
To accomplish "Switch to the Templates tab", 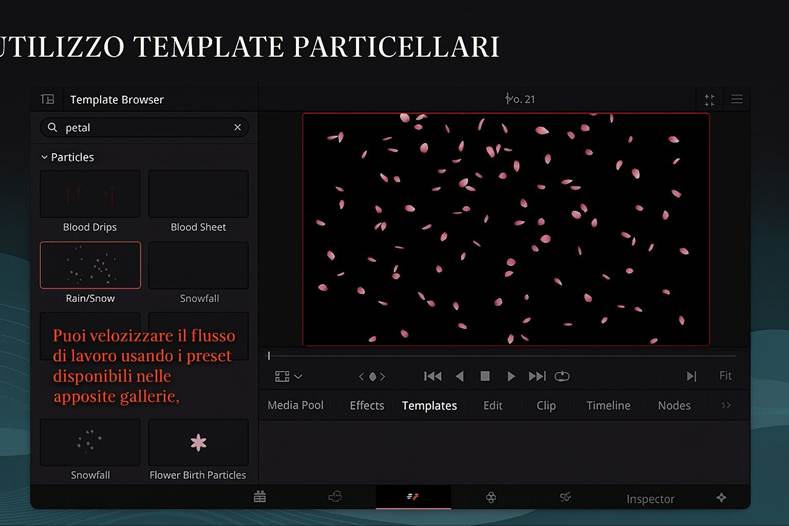I will pyautogui.click(x=429, y=405).
